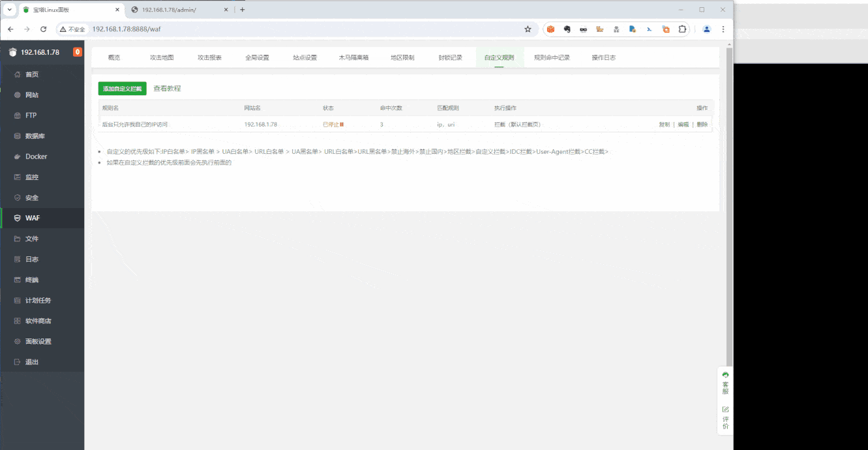
Task: Switch to 规则命中记录 tab
Action: pos(552,57)
